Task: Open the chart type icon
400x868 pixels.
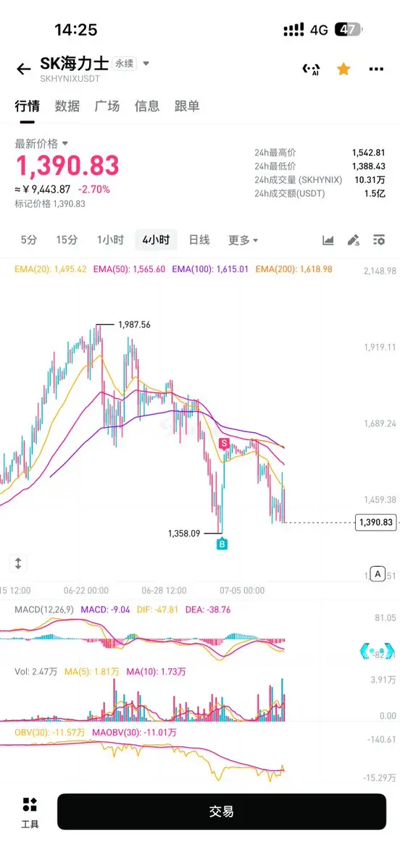Action: pos(328,240)
